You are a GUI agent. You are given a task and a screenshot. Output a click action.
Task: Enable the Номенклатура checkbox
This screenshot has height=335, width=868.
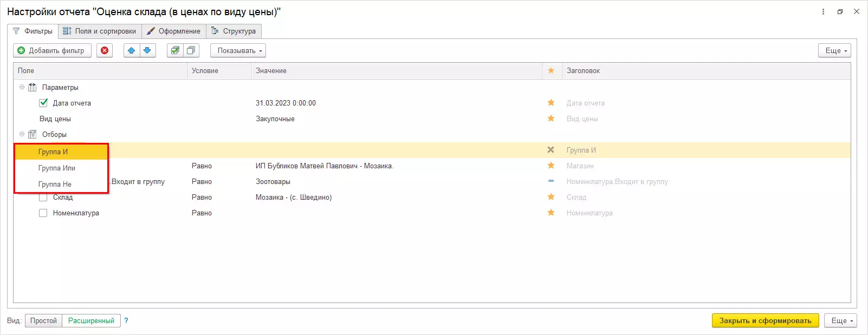tap(43, 213)
